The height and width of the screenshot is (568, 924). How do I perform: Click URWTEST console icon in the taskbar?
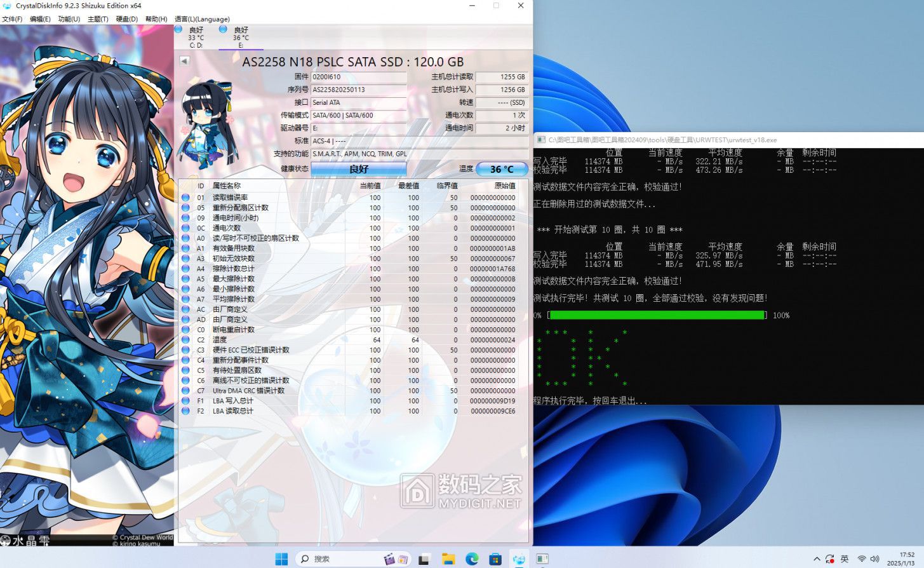pos(542,558)
